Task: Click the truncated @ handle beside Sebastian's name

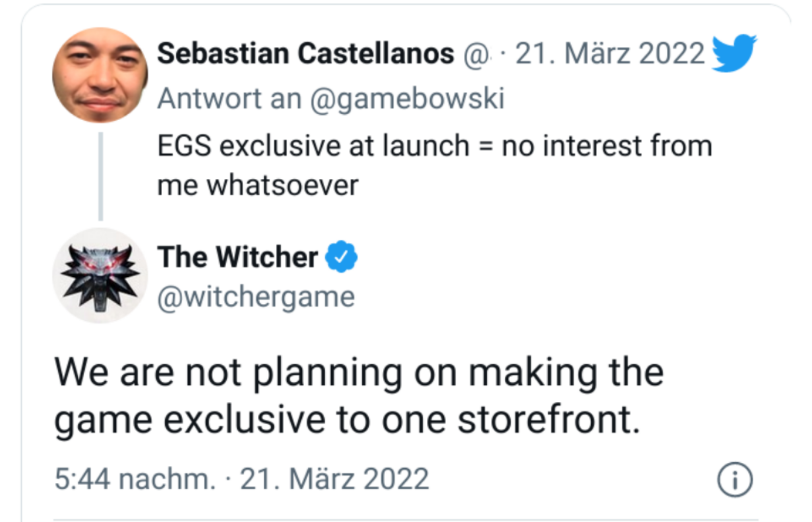Action: tap(476, 54)
